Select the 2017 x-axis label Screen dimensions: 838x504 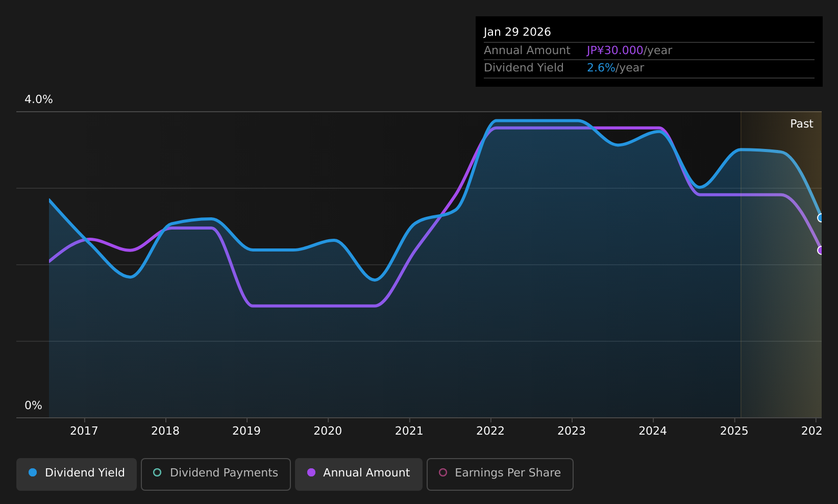[84, 431]
